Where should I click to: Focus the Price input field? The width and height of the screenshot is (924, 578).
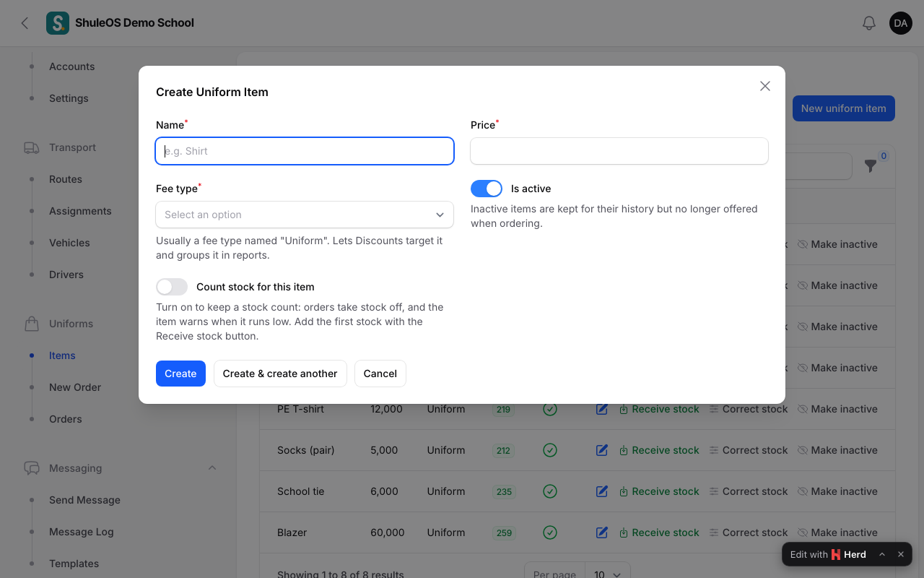click(619, 151)
